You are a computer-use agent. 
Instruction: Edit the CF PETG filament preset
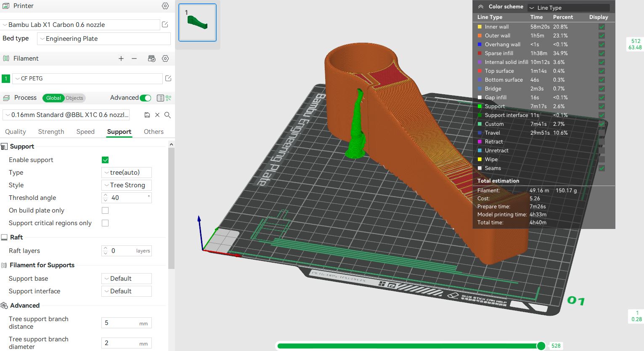(168, 78)
